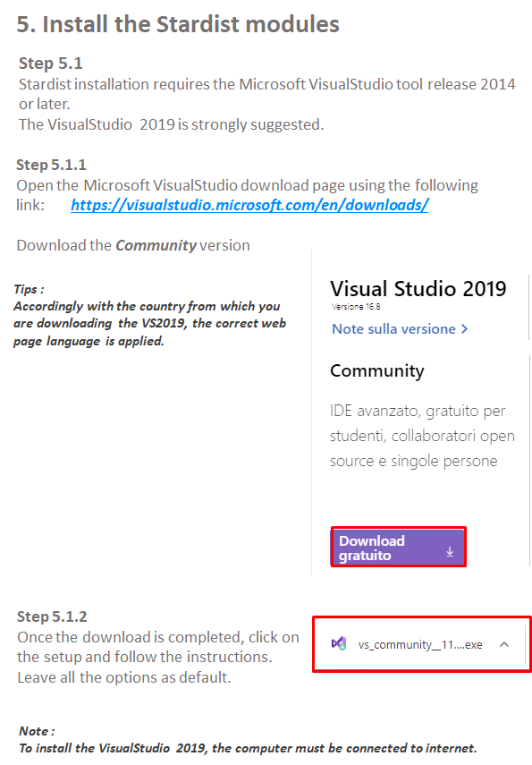Image resolution: width=532 pixels, height=765 pixels.
Task: Click the Leave all the options as default sentence
Action: 124,677
